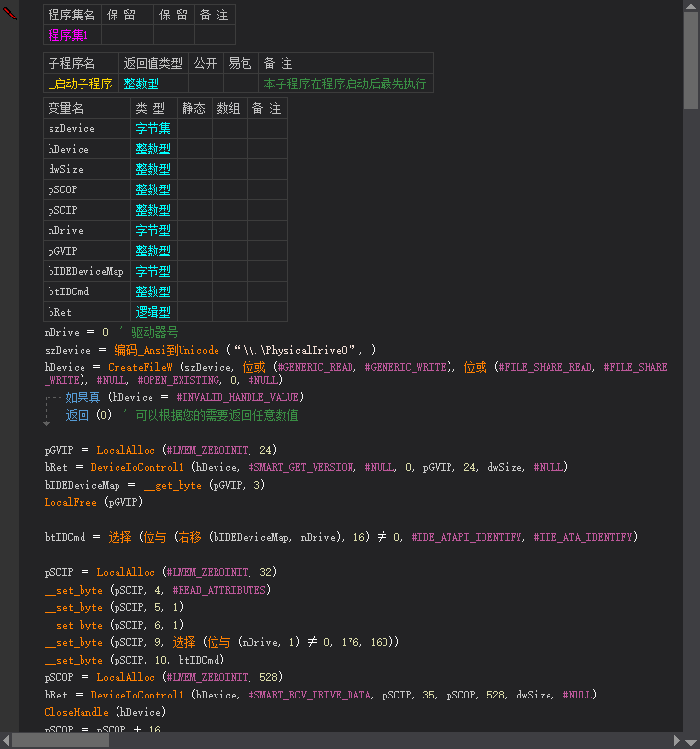Click the 整数型 return type of _启动子程序
This screenshot has height=749, width=700.
click(x=153, y=84)
